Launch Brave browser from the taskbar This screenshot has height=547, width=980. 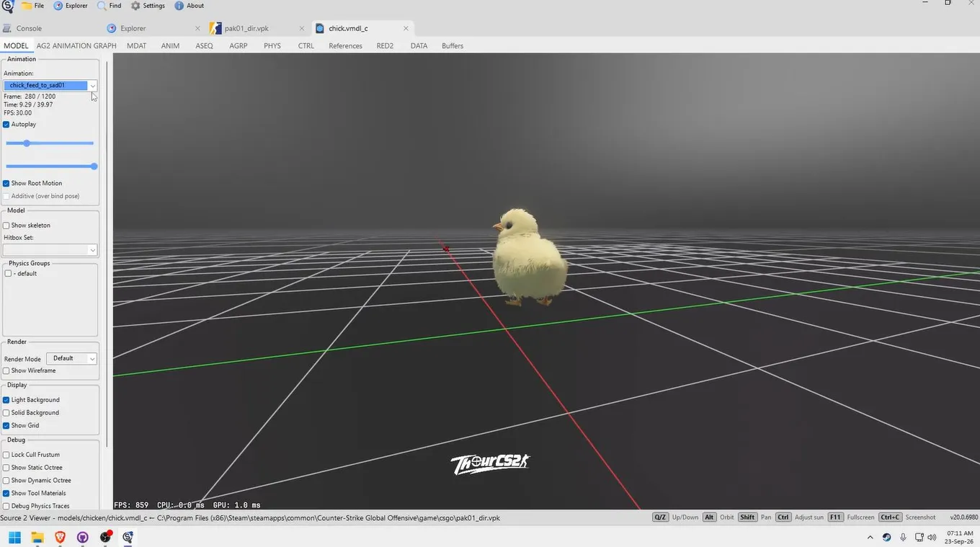click(x=61, y=537)
